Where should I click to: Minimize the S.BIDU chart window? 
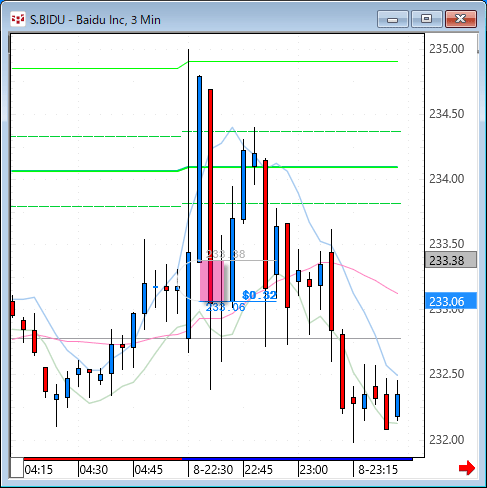coord(393,19)
